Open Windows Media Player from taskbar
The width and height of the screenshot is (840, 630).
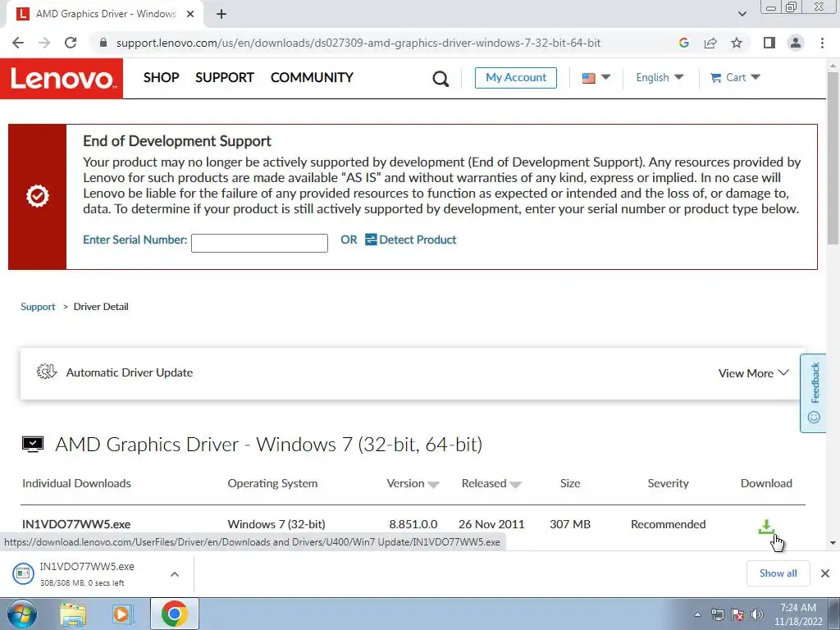point(122,614)
